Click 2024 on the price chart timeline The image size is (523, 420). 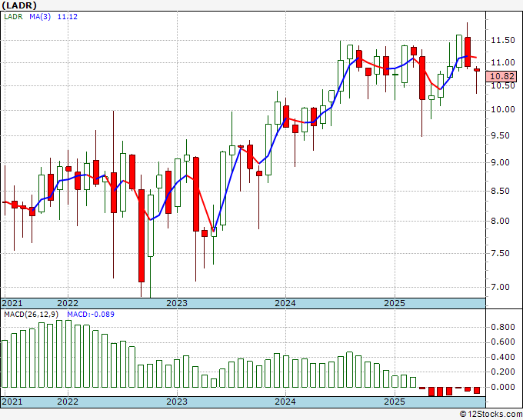click(x=285, y=303)
